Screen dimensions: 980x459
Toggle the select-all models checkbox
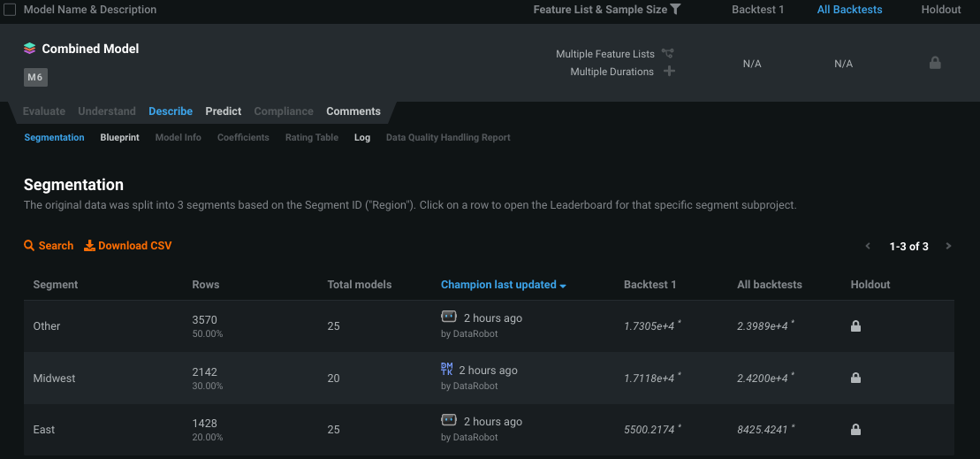tap(10, 10)
